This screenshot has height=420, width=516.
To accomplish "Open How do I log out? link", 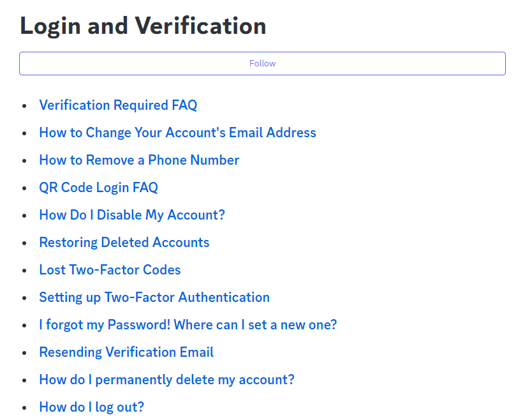I will (92, 407).
